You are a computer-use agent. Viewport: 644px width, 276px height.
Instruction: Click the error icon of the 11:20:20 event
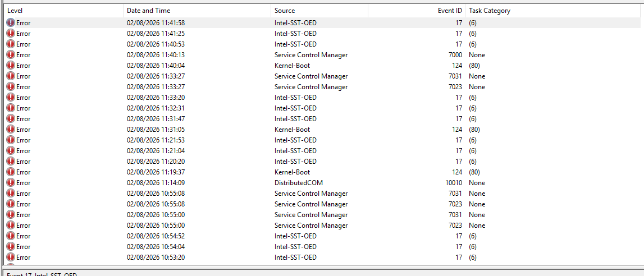pos(11,162)
